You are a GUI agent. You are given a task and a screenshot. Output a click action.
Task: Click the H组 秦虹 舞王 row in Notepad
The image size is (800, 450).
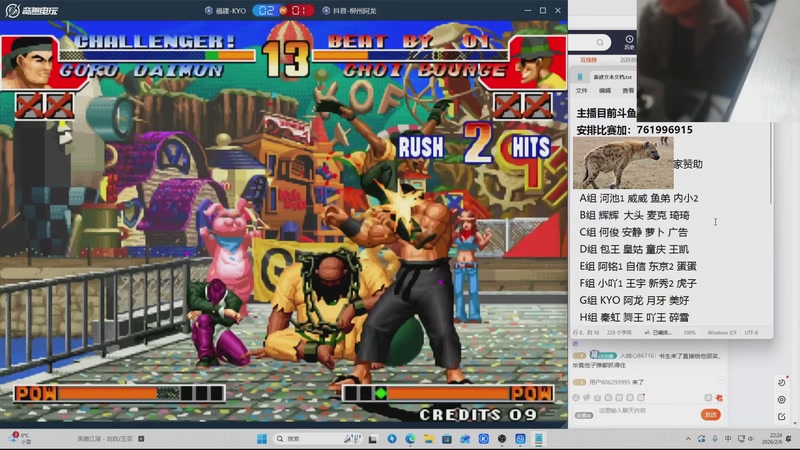[634, 317]
